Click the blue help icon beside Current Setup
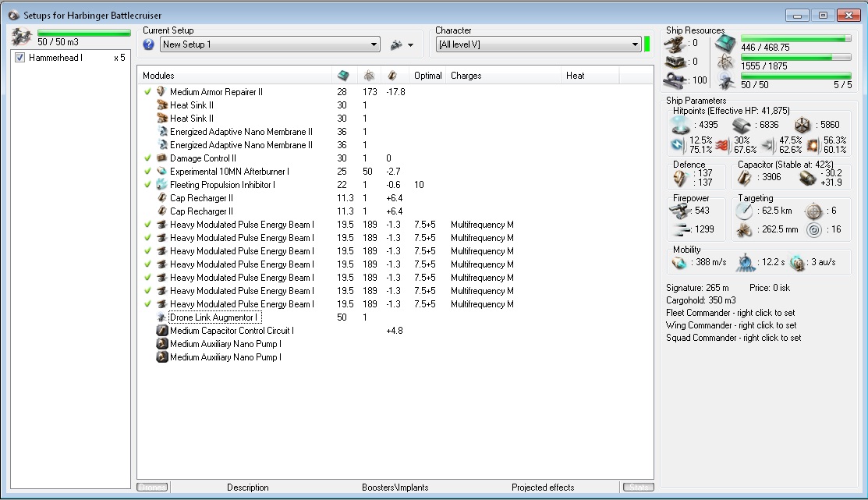 pos(149,44)
